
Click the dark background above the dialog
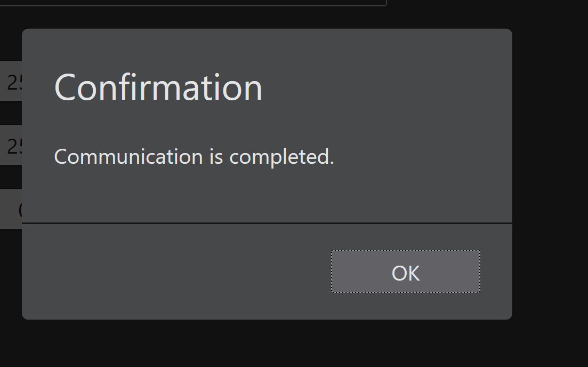[453, 15]
